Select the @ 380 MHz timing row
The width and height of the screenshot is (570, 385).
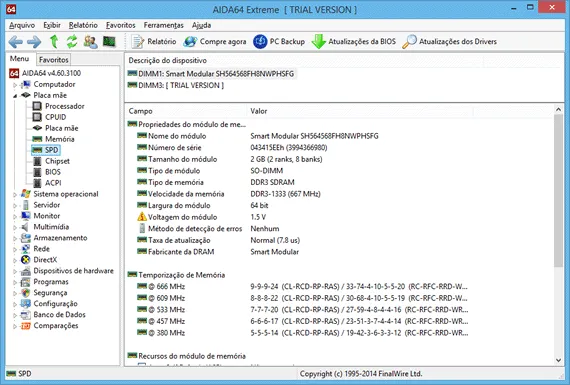(302, 333)
